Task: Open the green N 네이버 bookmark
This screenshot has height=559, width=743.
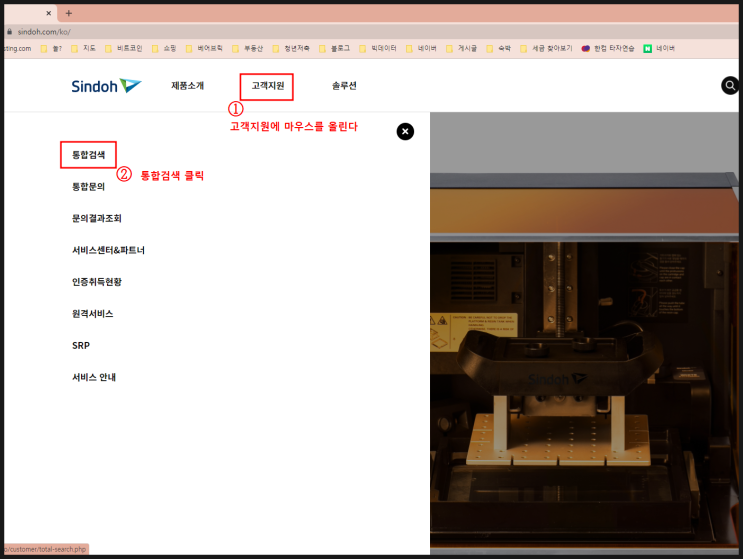Action: 659,48
